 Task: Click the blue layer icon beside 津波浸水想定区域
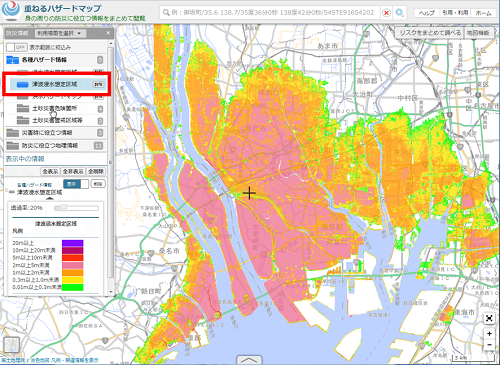[22, 85]
